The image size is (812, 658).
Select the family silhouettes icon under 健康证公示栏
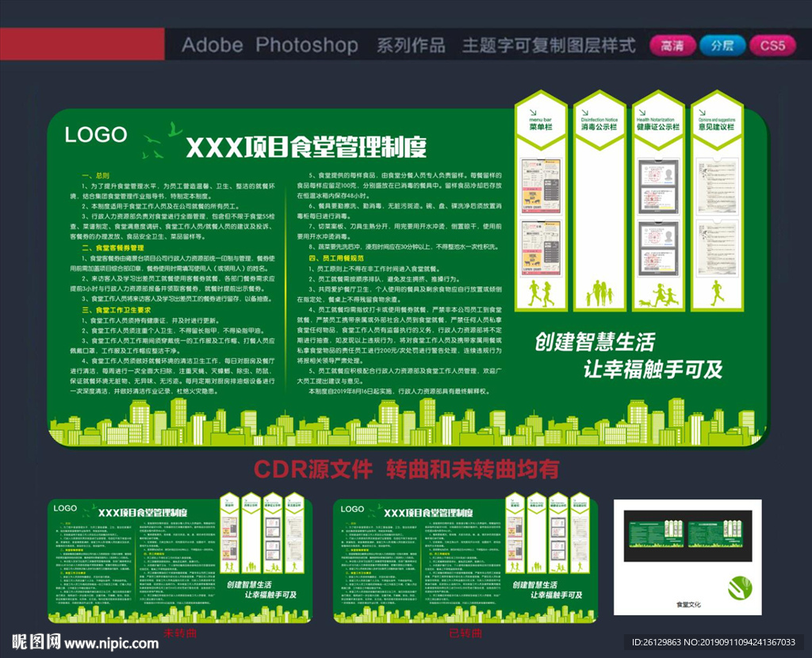tap(599, 293)
